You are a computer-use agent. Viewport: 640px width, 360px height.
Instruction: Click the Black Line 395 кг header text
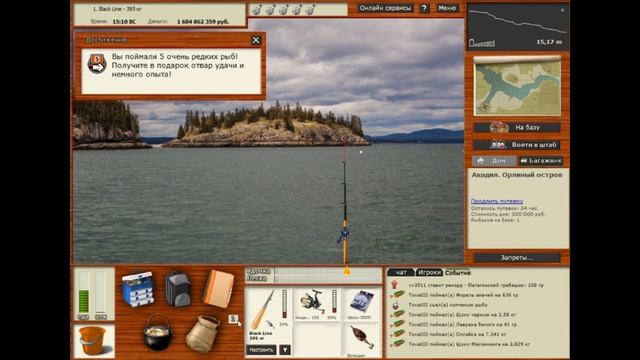[x=117, y=9]
